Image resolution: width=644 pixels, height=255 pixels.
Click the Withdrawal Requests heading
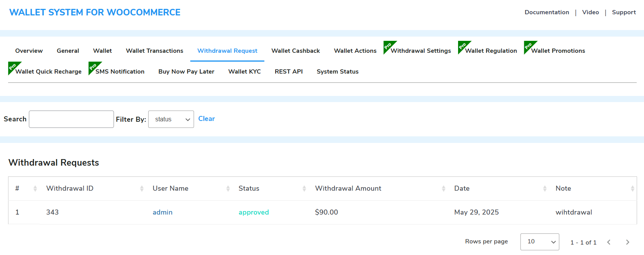click(x=54, y=163)
